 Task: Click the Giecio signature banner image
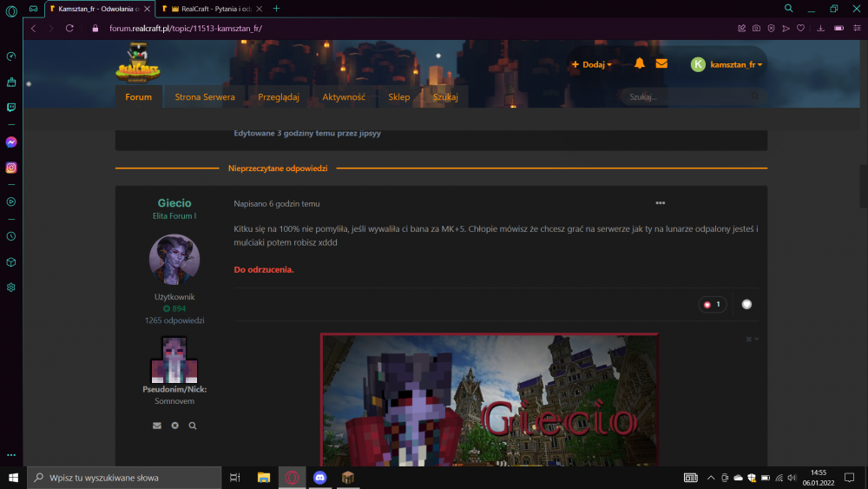(x=490, y=400)
